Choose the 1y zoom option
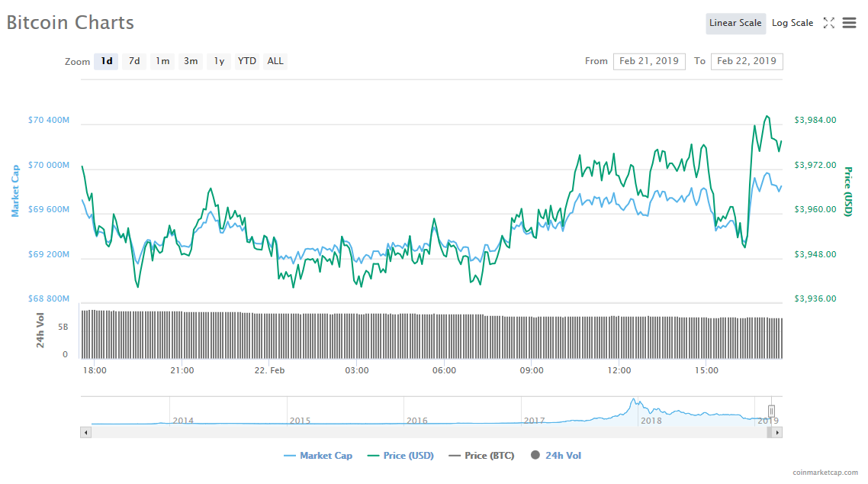This screenshot has width=868, height=484. 219,61
